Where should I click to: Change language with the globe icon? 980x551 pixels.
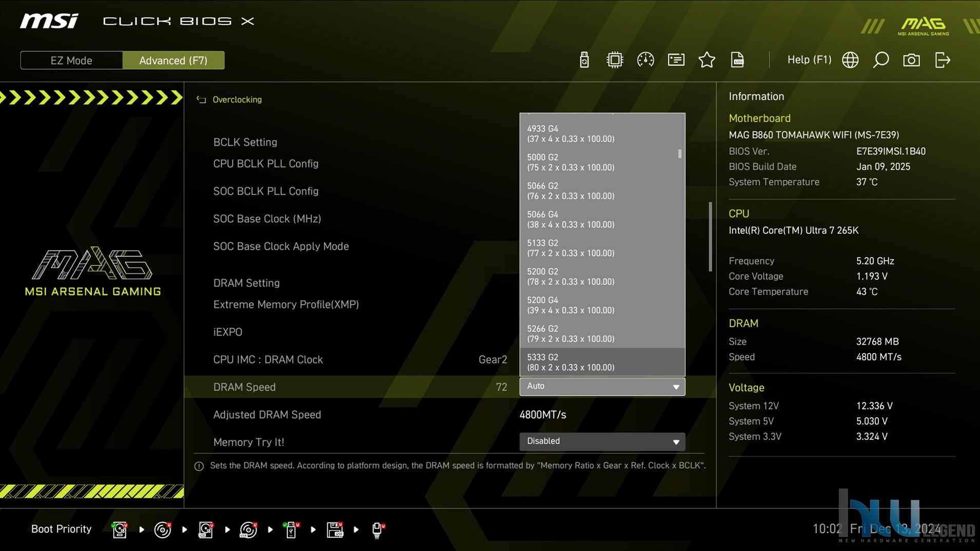coord(850,60)
